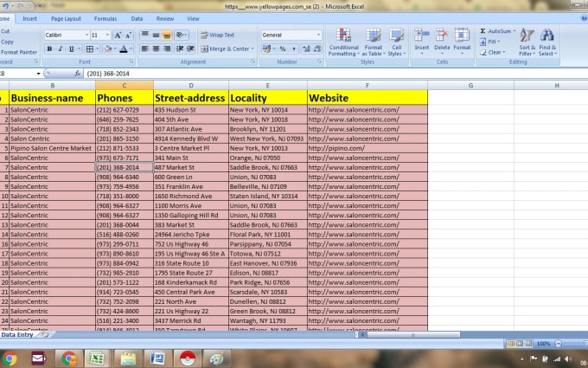The height and width of the screenshot is (368, 588).
Task: Click the formula bar input field
Action: (x=335, y=74)
